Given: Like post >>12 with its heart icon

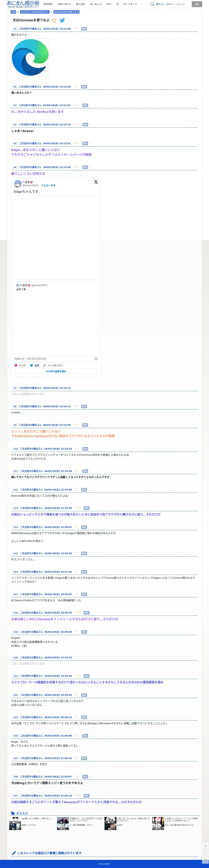Looking at the screenshot, I should point(76,490).
